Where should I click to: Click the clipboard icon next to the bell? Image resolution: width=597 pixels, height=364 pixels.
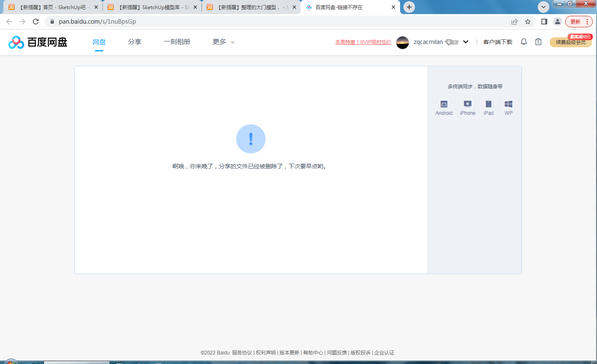(538, 42)
